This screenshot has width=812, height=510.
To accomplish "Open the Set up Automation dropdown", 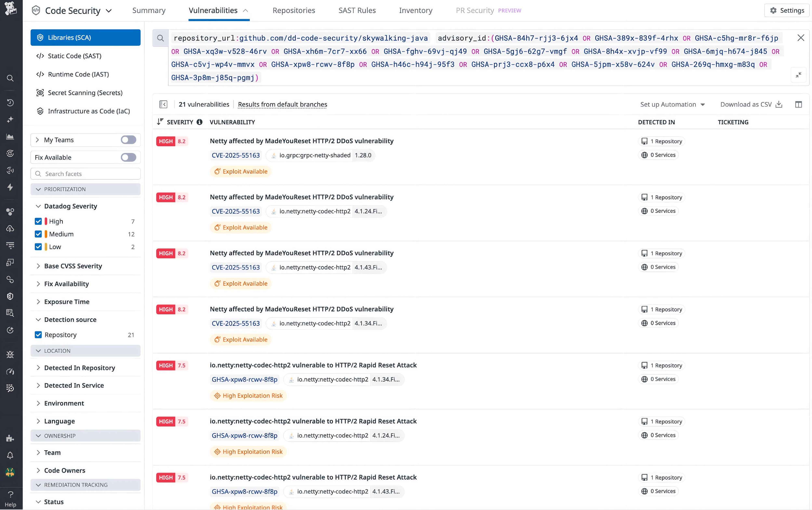I will pyautogui.click(x=672, y=104).
